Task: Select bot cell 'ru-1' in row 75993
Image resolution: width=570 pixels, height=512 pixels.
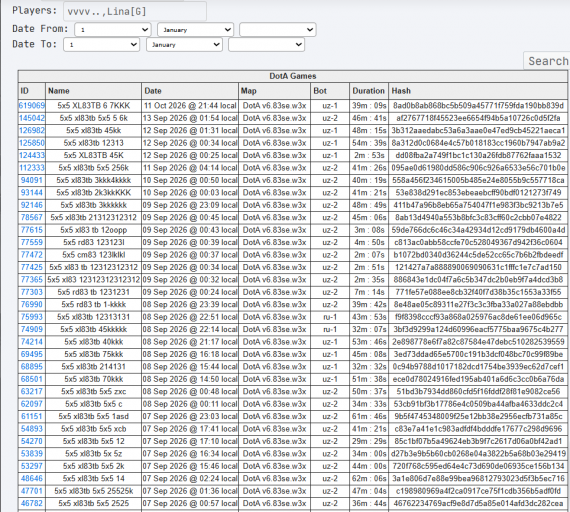Action: tap(330, 317)
